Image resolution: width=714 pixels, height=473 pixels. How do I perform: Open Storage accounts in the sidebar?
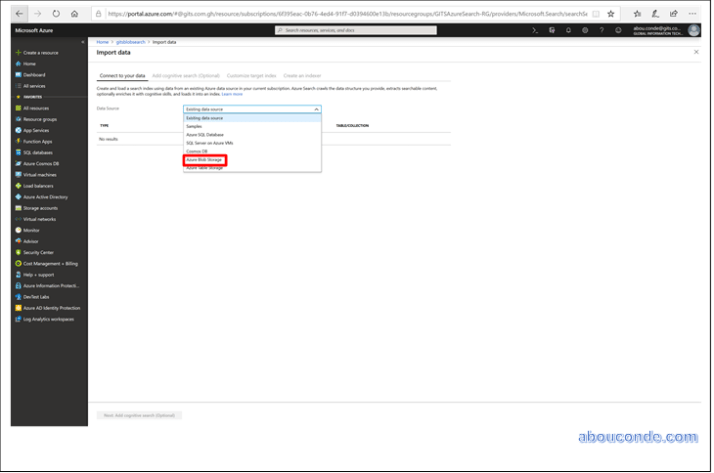pos(42,207)
